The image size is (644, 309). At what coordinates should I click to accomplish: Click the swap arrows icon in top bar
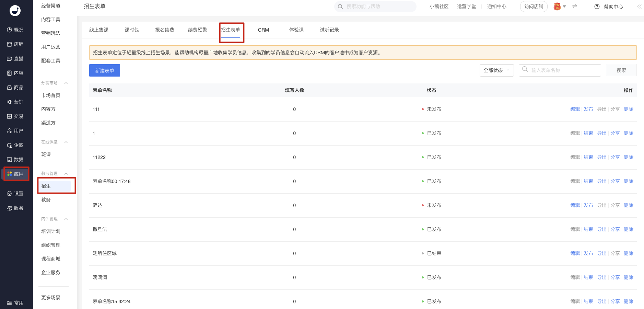(575, 7)
